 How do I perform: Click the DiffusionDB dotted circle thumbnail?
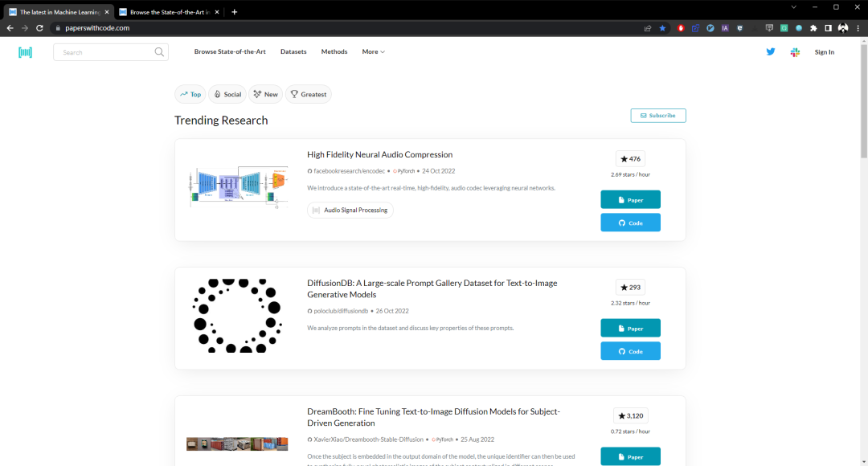(x=237, y=316)
